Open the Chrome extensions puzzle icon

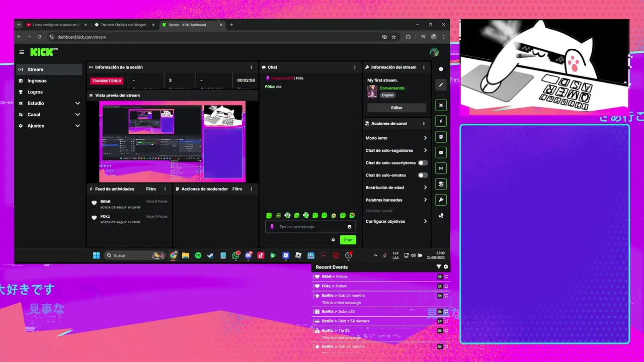408,37
